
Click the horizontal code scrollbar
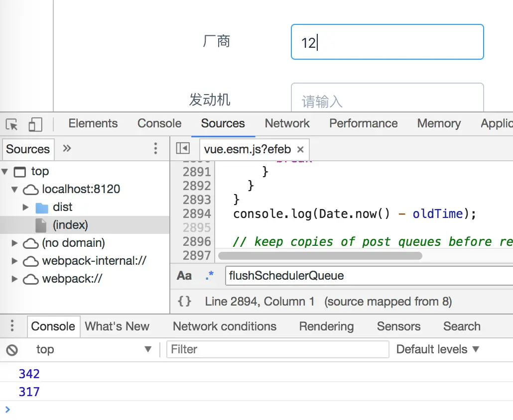[x=320, y=256]
